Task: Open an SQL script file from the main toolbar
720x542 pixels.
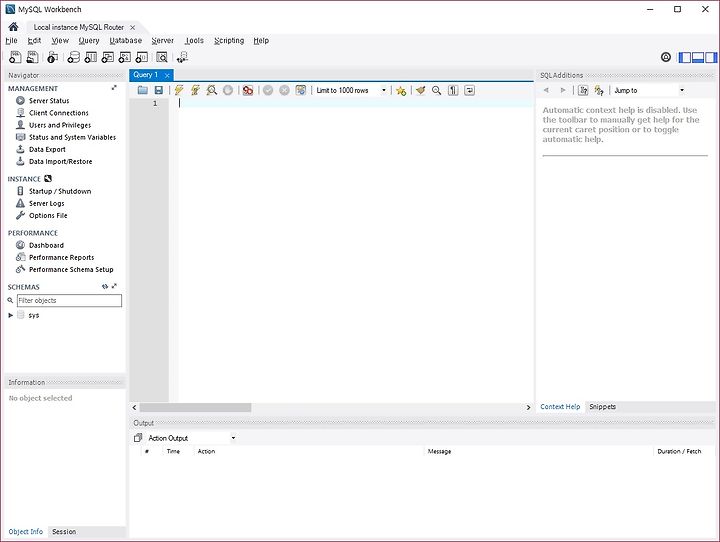Action: [x=32, y=57]
